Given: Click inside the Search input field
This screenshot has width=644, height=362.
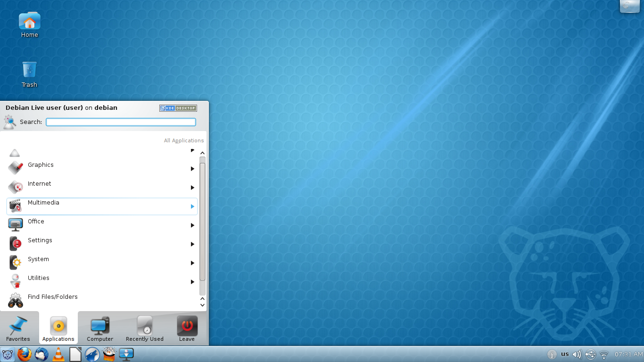Looking at the screenshot, I should (x=121, y=122).
